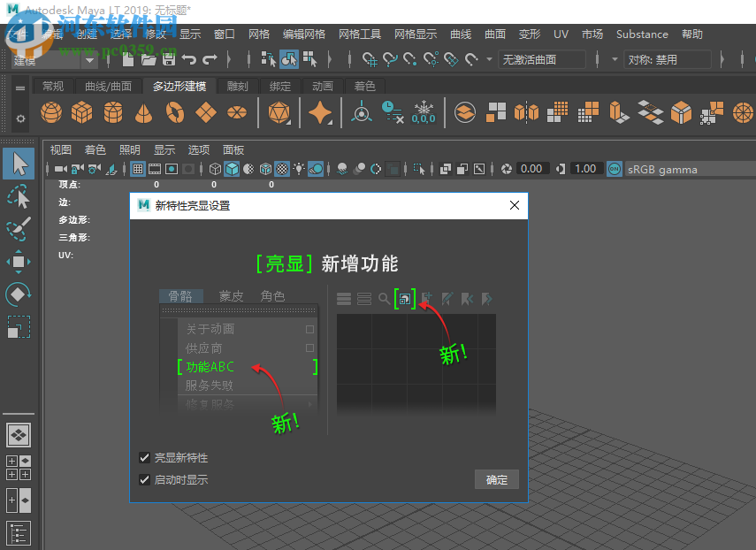756x550 pixels.
Task: Create a polygon sphere from the shelf
Action: tap(50, 113)
